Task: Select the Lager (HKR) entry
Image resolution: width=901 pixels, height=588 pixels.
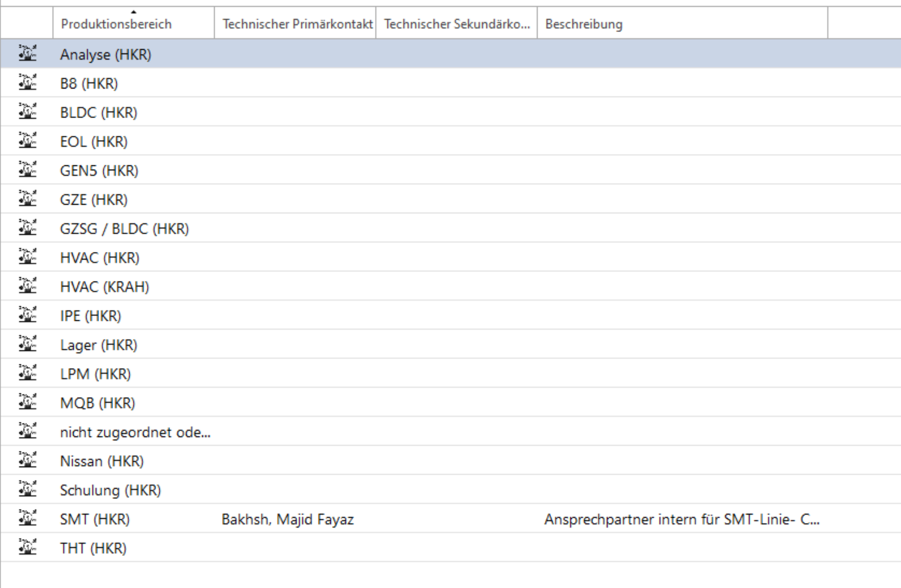Action: (x=99, y=345)
